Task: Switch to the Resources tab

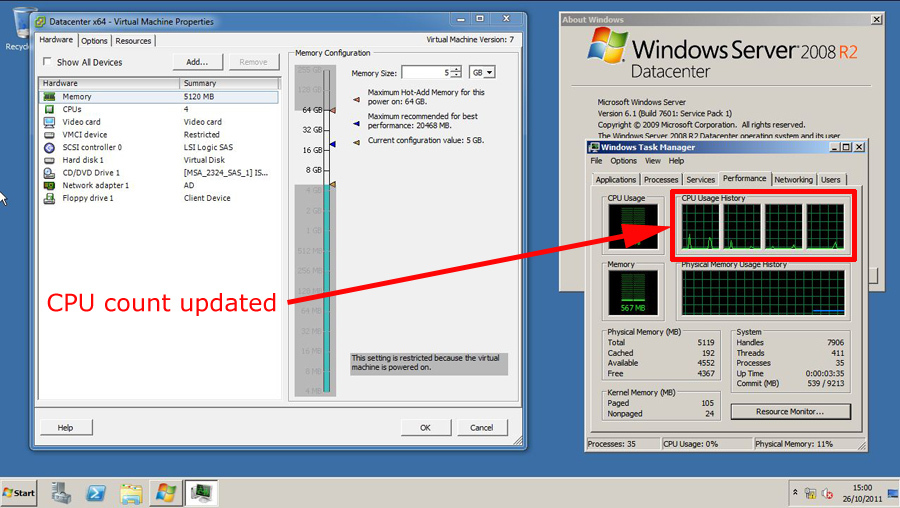Action: click(133, 41)
